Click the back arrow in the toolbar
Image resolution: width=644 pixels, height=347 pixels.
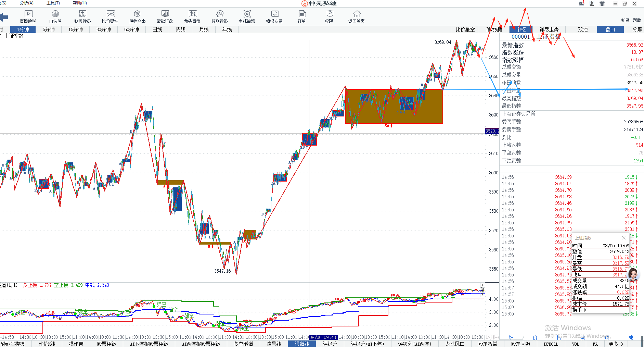[4, 17]
